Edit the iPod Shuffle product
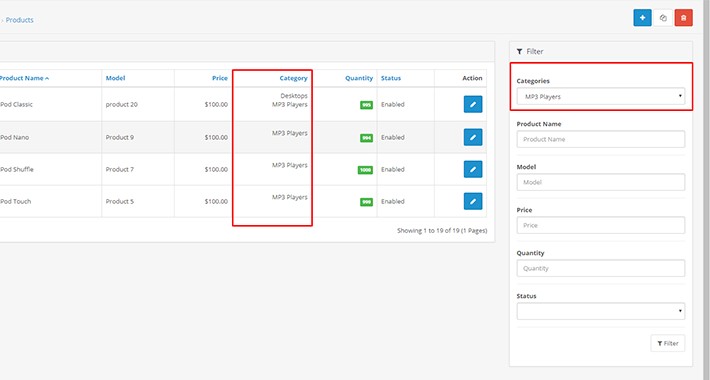The height and width of the screenshot is (380, 710). click(x=473, y=169)
